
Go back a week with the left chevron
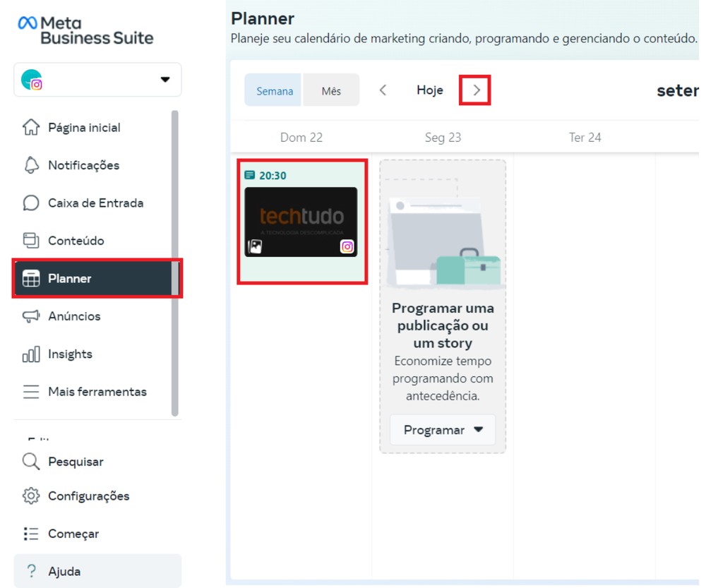pyautogui.click(x=382, y=90)
